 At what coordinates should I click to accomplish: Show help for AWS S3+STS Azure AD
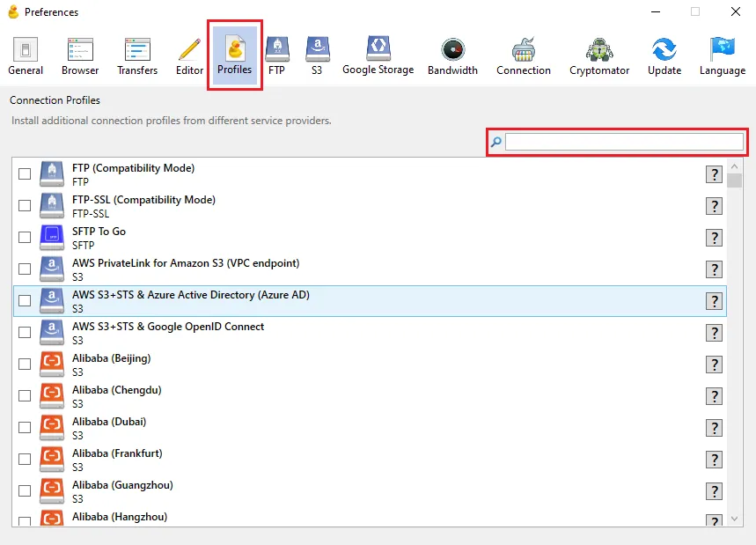click(714, 301)
